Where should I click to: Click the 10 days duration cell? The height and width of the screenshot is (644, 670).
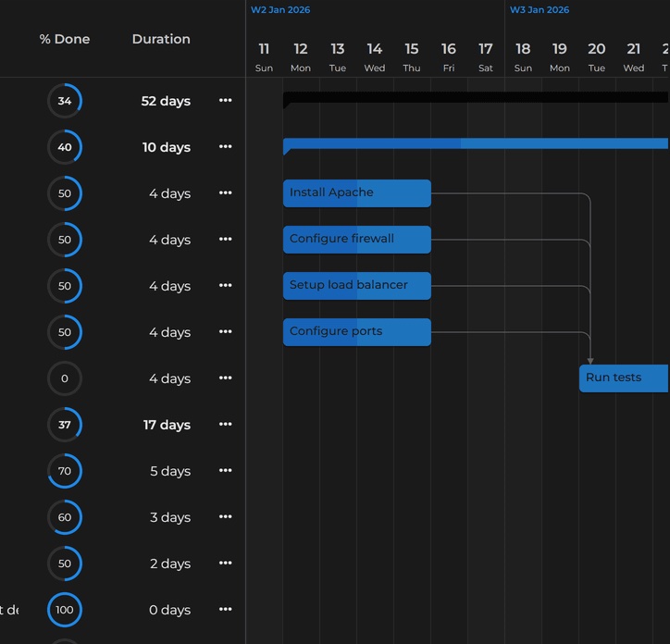click(167, 147)
